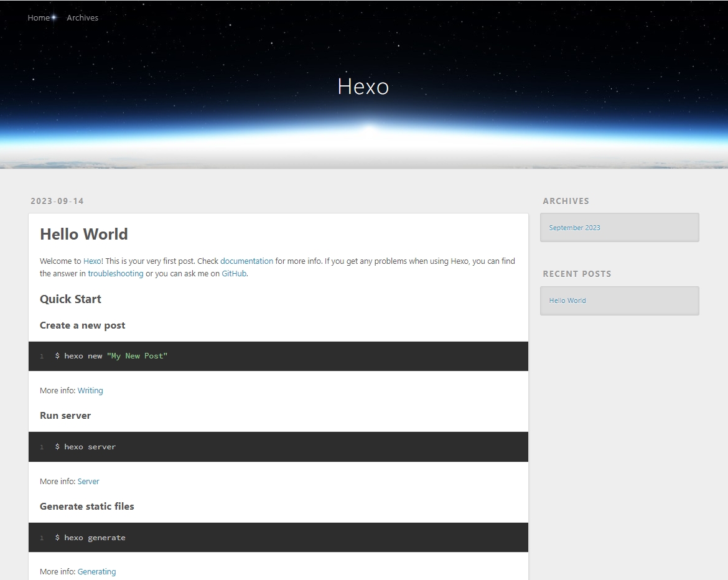Click the hexo new "My New Post" code line
The width and height of the screenshot is (728, 580).
click(111, 356)
